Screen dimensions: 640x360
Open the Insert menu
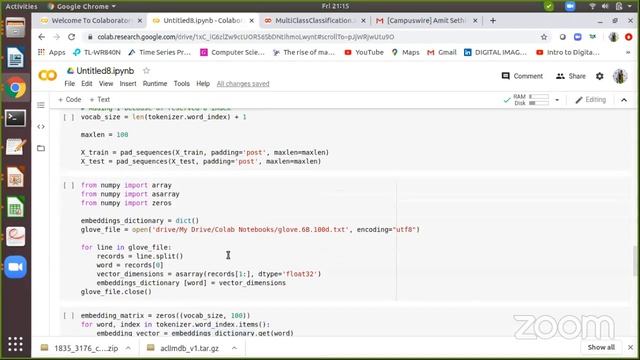tap(128, 84)
